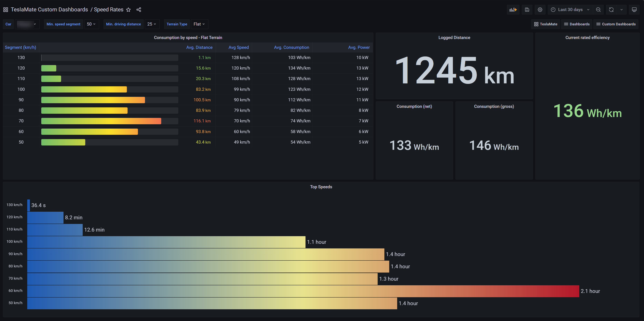This screenshot has height=321, width=644.
Task: Open Min. driving distance 25 dropdown
Action: [152, 24]
